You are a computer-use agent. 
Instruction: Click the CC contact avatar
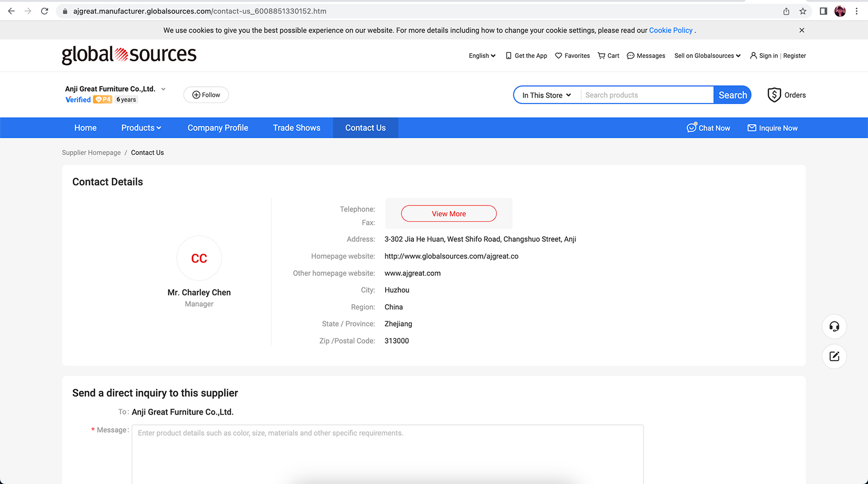click(199, 259)
